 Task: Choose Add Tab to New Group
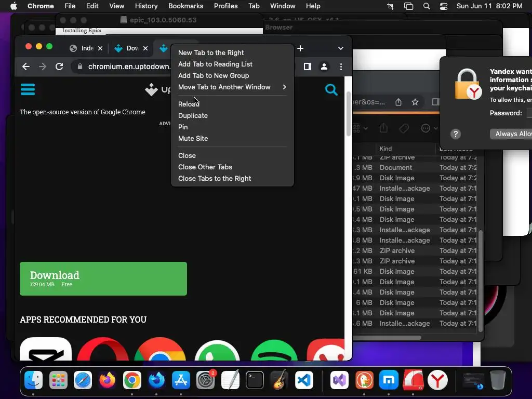[232, 76]
